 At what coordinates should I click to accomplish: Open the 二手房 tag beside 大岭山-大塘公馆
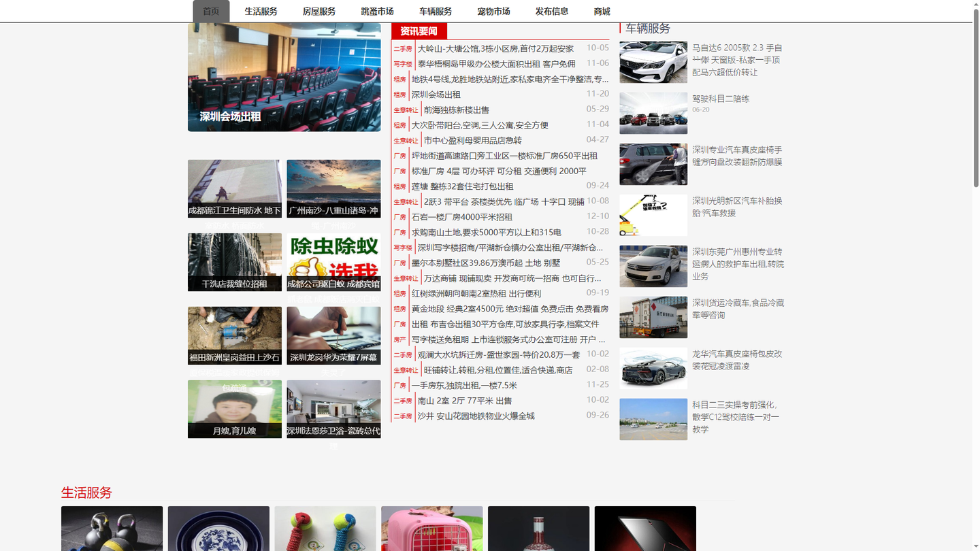pyautogui.click(x=403, y=49)
